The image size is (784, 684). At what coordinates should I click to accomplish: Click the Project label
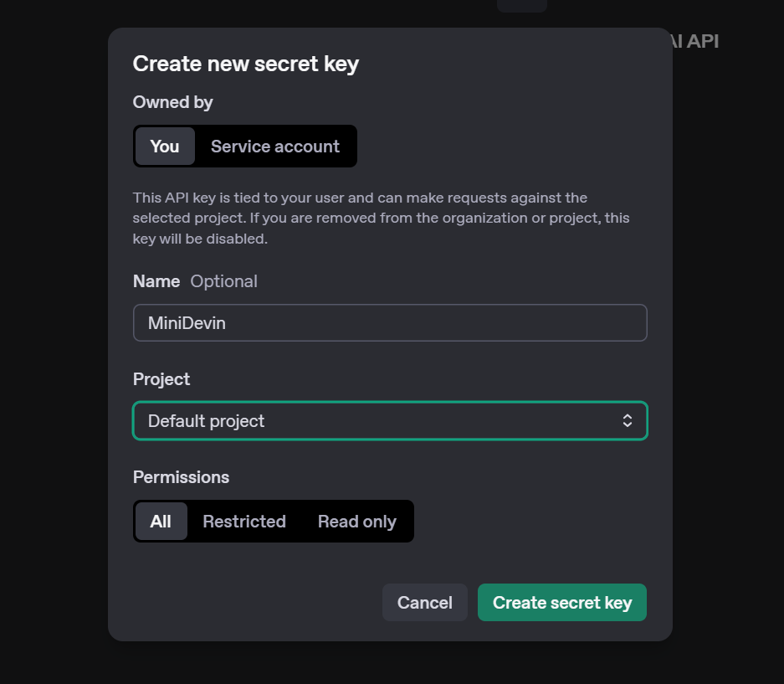point(161,379)
